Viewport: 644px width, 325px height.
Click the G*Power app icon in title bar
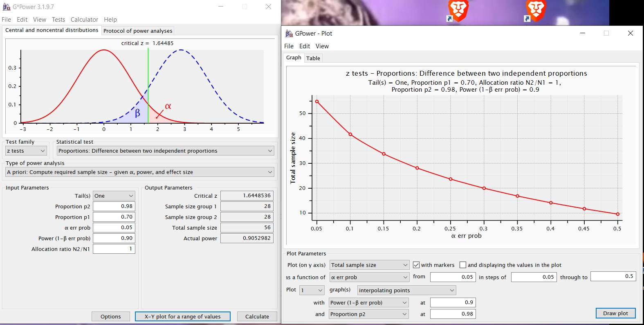coord(7,7)
